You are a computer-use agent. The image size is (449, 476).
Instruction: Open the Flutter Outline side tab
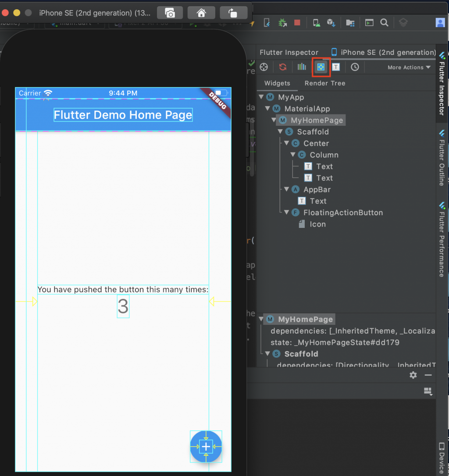442,158
